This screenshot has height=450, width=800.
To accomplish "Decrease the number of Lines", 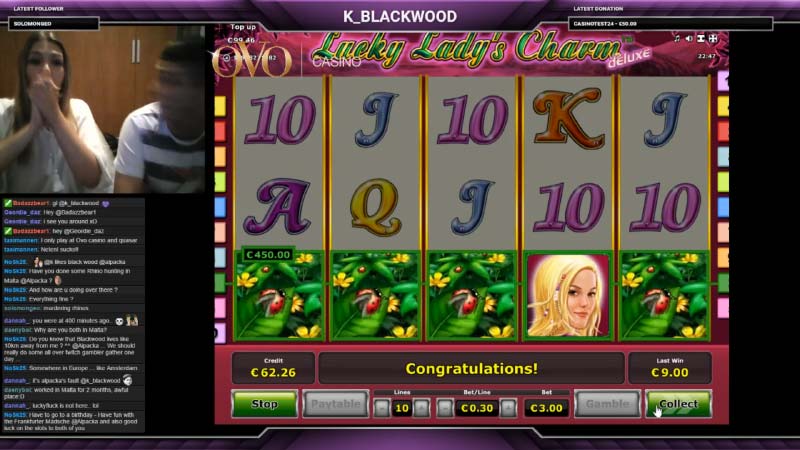I will [x=382, y=408].
